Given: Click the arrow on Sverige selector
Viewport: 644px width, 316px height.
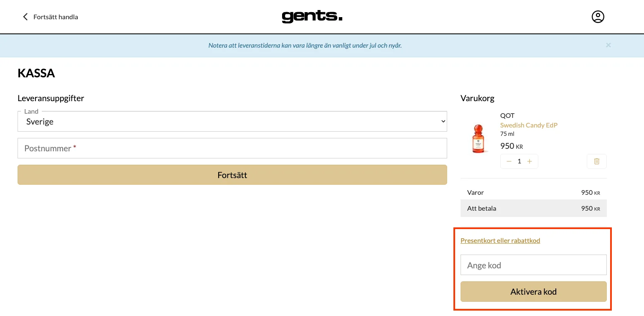Looking at the screenshot, I should point(443,122).
